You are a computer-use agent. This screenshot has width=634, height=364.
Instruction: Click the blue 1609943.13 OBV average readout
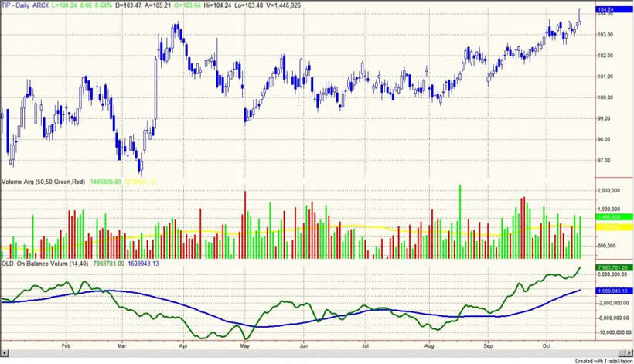tap(143, 264)
